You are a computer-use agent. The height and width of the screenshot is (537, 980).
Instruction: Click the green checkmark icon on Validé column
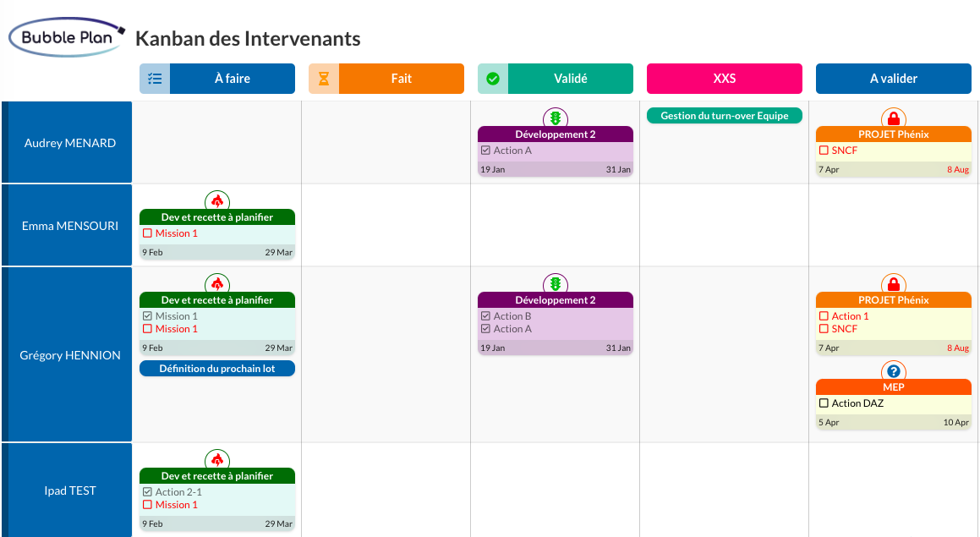click(x=492, y=78)
